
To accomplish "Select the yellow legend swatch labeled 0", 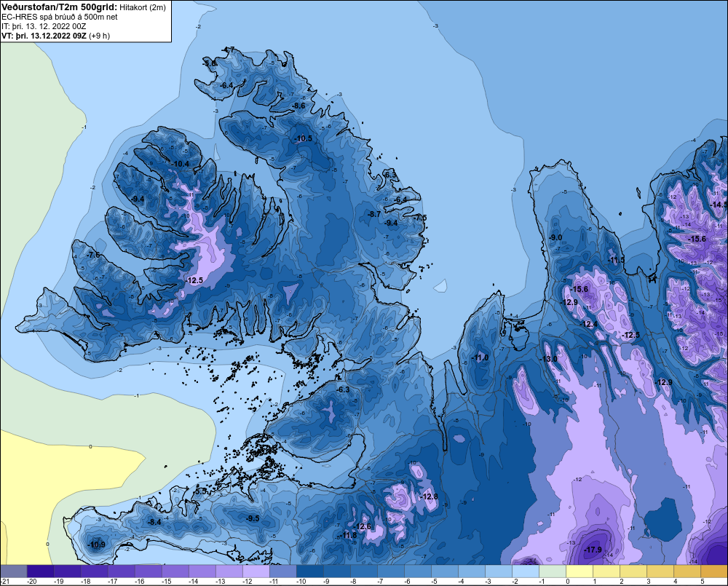I will (x=579, y=571).
